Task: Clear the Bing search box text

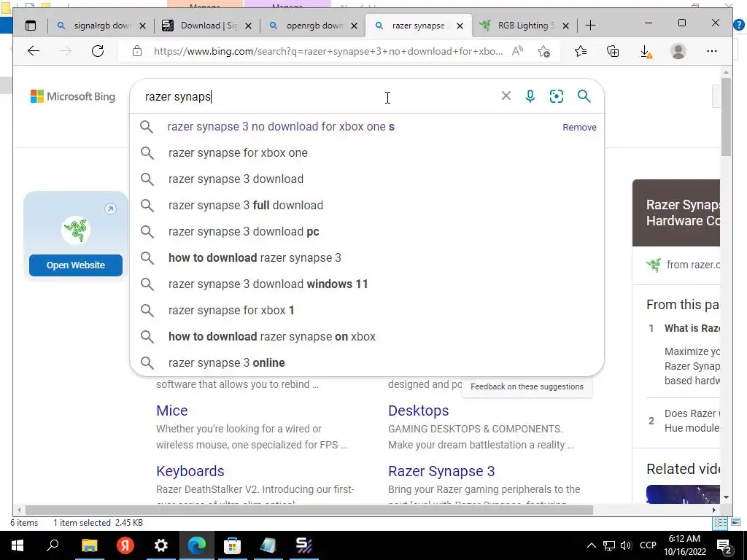Action: (506, 96)
